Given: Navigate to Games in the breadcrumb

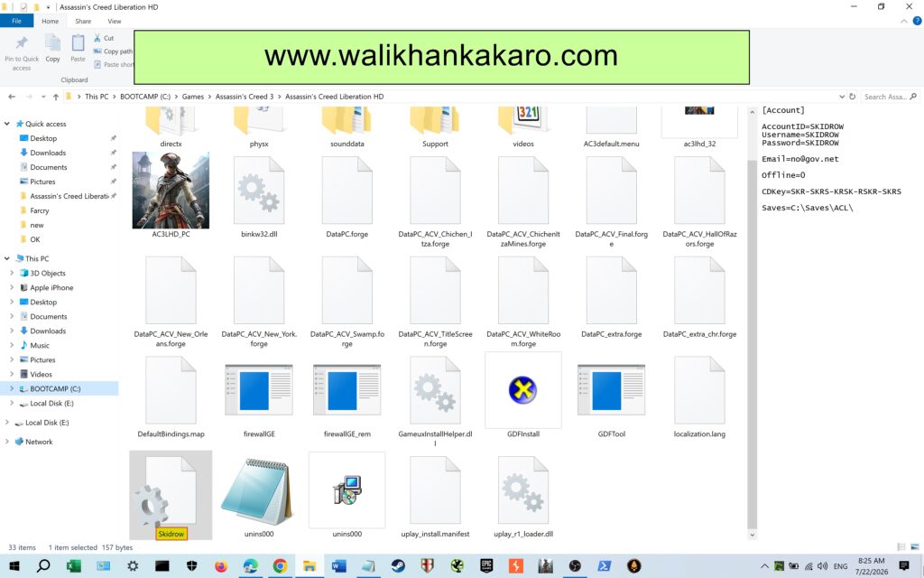Looking at the screenshot, I should [193, 97].
